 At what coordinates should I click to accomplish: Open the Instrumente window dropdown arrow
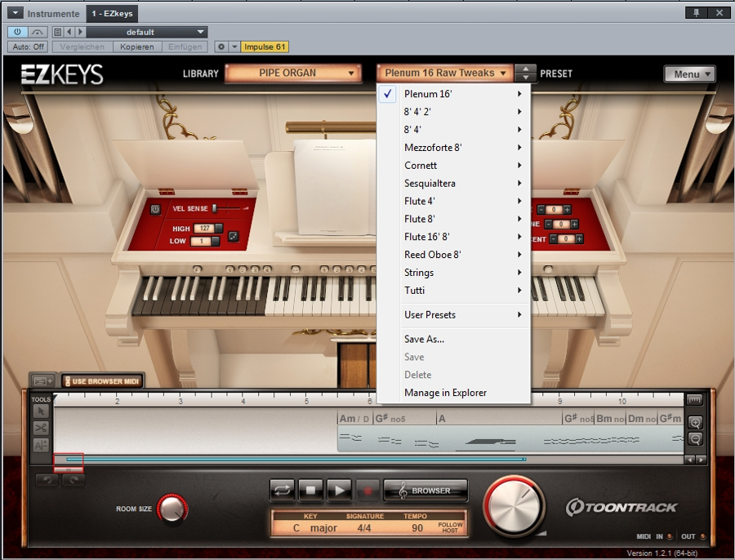click(15, 13)
